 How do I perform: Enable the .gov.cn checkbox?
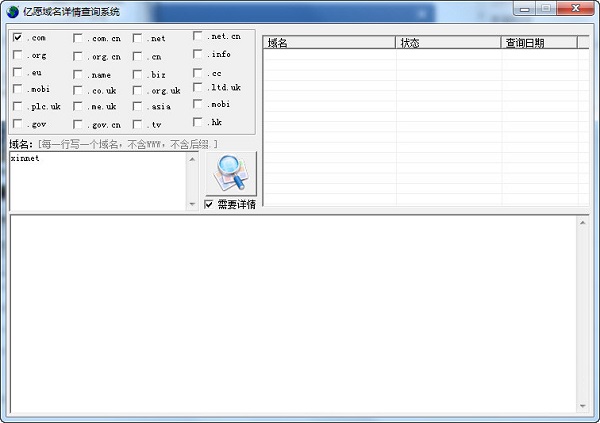[78, 124]
